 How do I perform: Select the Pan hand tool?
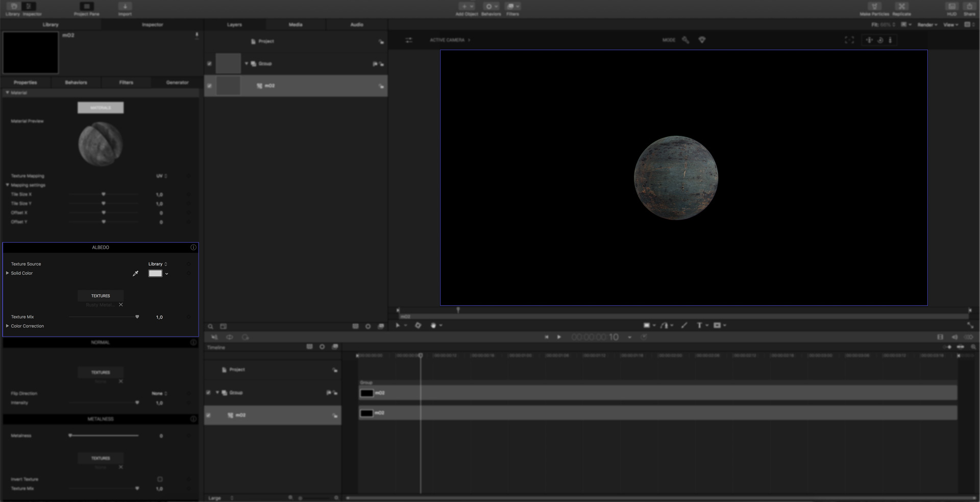(x=433, y=325)
